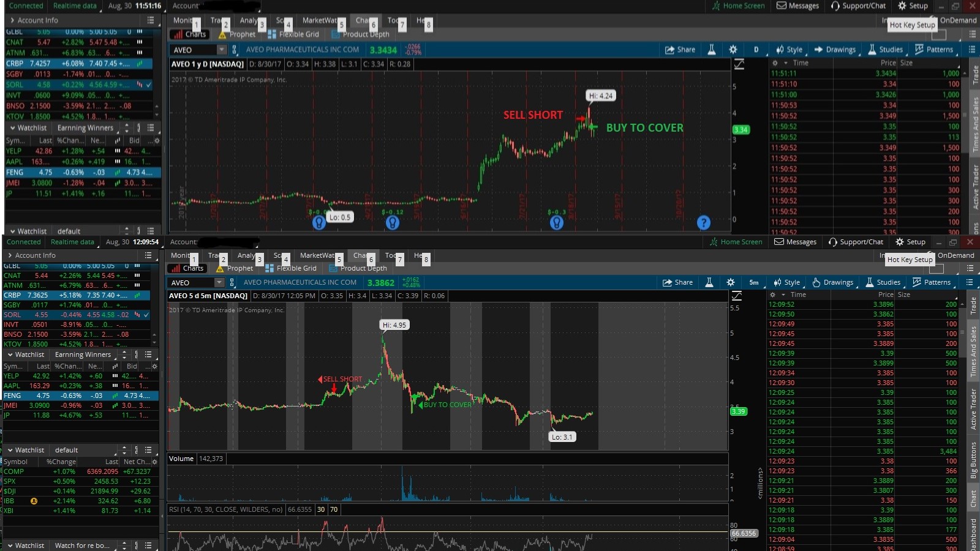
Task: Open the 5m timeframe selector
Action: 754,282
